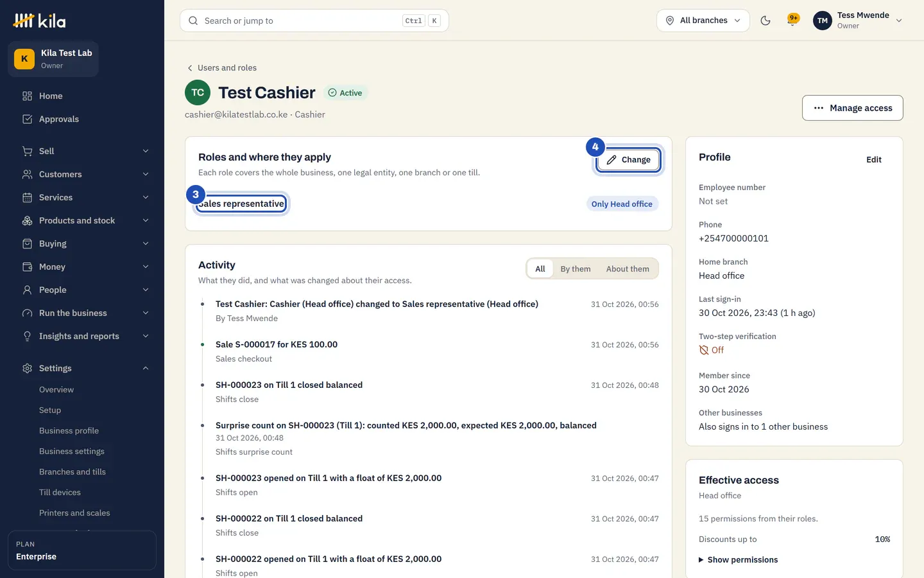Select the All activity tab

(x=540, y=268)
